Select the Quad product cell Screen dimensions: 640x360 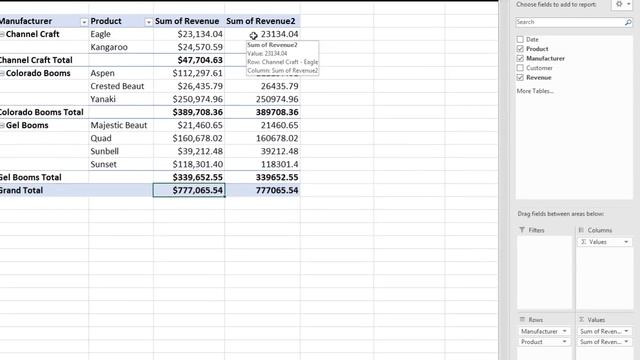tap(121, 138)
